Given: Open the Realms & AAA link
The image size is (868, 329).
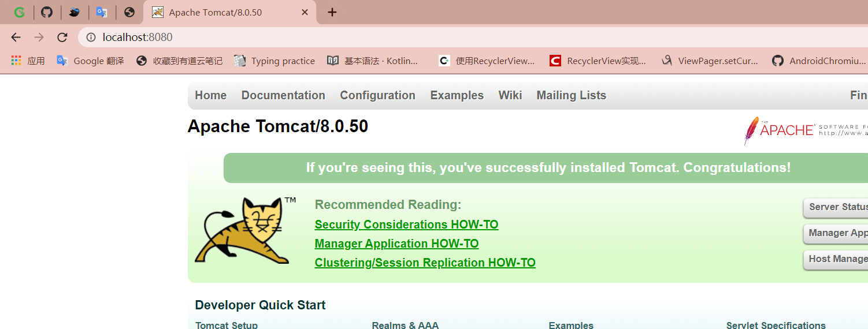Looking at the screenshot, I should tap(405, 325).
